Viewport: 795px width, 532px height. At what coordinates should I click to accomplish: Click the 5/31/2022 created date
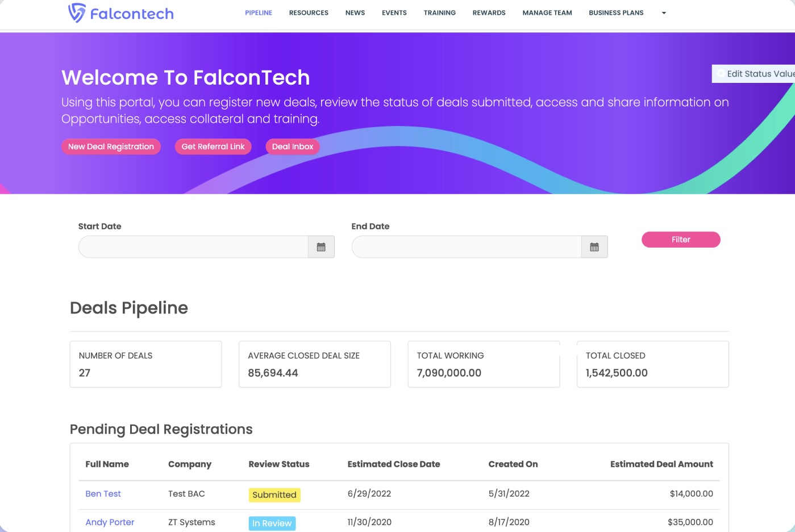(509, 494)
